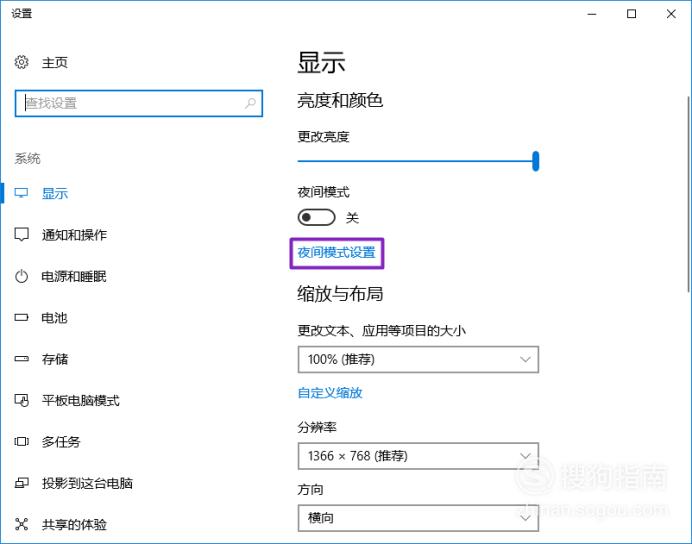Minimize the 设置 window
The image size is (692, 544).
[592, 14]
